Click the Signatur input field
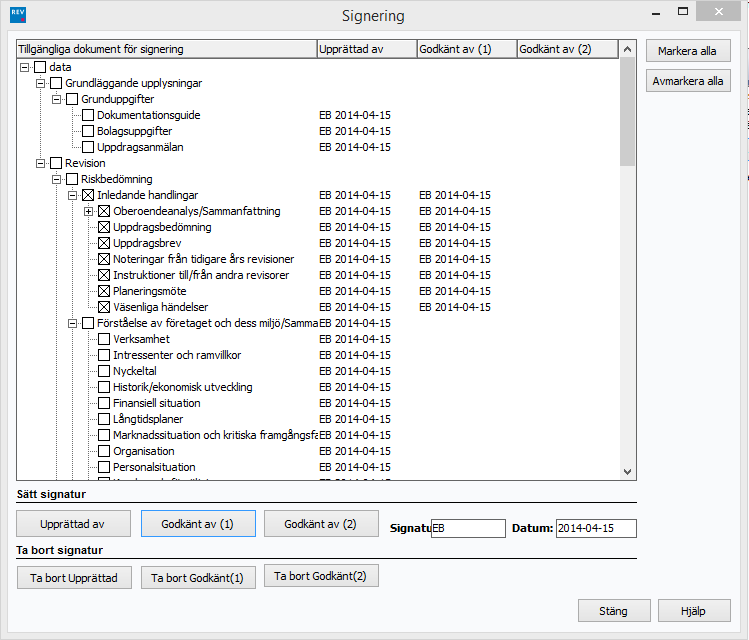 click(x=468, y=528)
